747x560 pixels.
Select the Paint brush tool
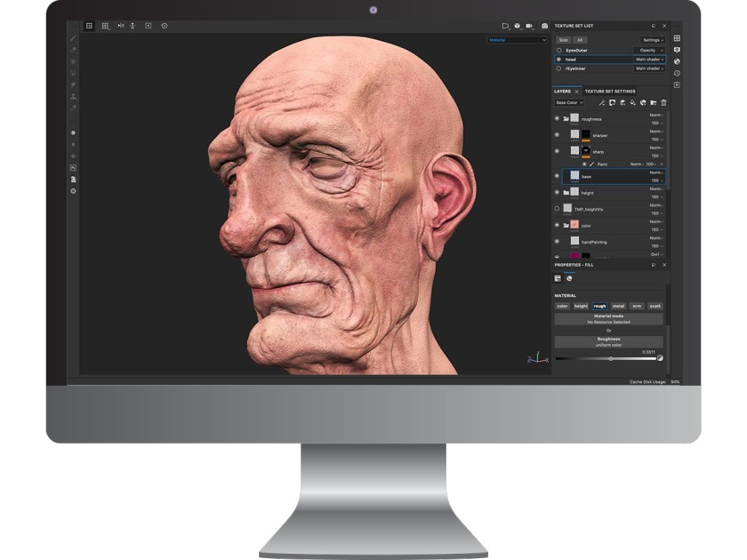pos(73,38)
